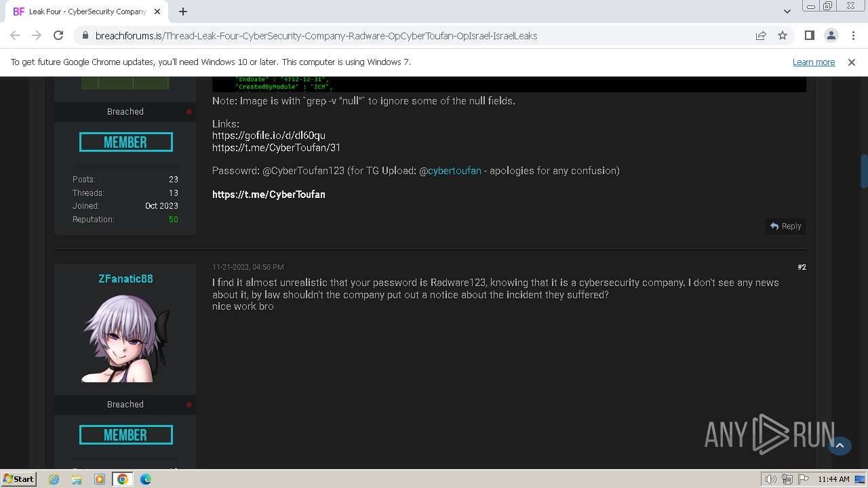
Task: Open the ZFanatic88 user profile
Action: 125,279
